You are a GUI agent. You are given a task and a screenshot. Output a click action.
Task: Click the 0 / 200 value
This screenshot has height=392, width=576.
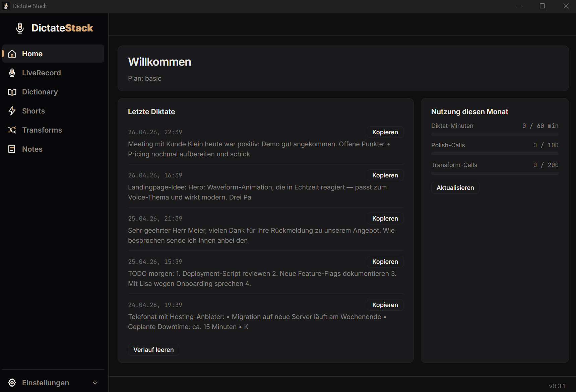pyautogui.click(x=546, y=165)
